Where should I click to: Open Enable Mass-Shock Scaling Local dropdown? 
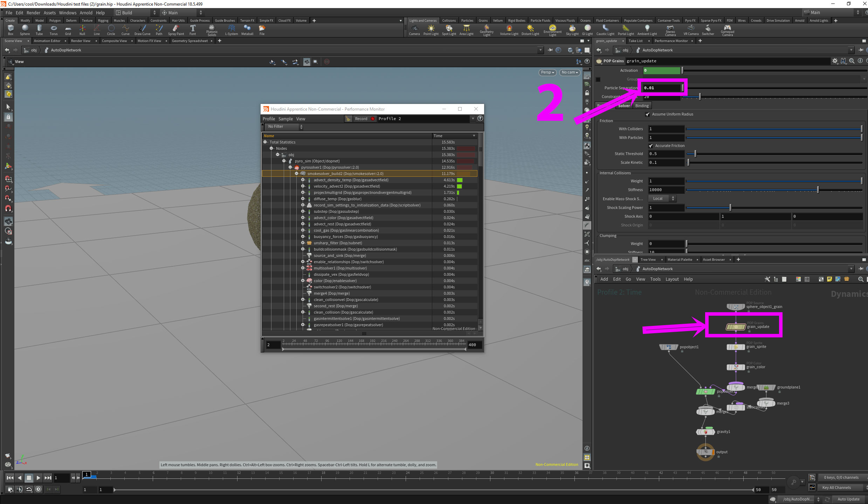661,199
